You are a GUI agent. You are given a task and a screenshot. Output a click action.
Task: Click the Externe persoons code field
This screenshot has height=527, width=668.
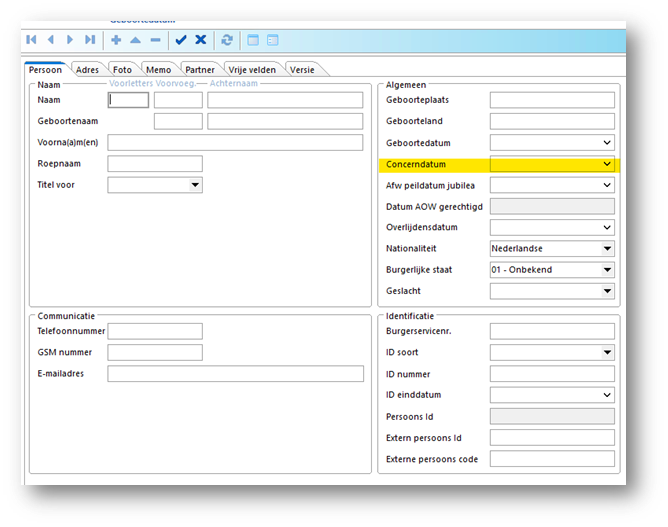tap(552, 459)
